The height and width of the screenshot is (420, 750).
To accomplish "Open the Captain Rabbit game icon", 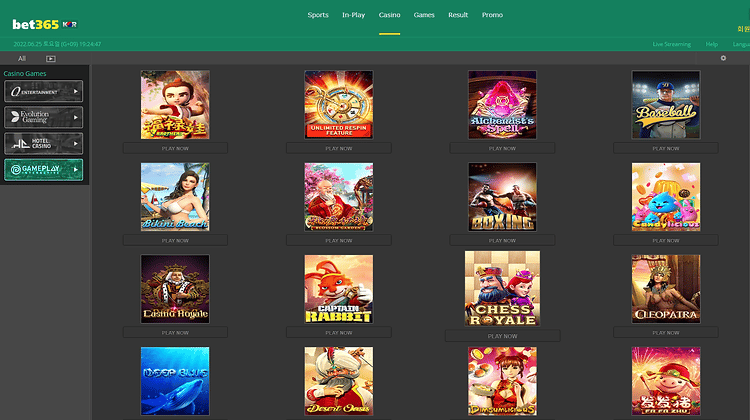I will pos(339,289).
